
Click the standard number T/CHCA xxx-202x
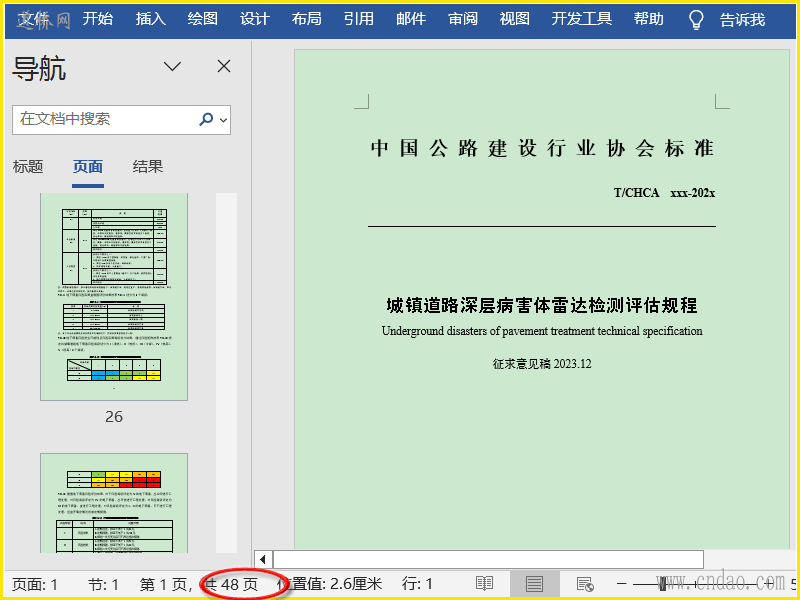[x=664, y=193]
